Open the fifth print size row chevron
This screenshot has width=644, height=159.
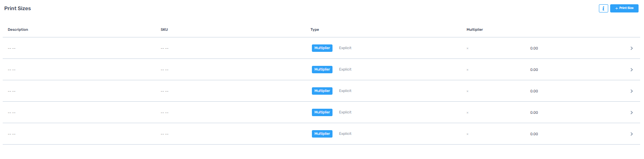[632, 134]
